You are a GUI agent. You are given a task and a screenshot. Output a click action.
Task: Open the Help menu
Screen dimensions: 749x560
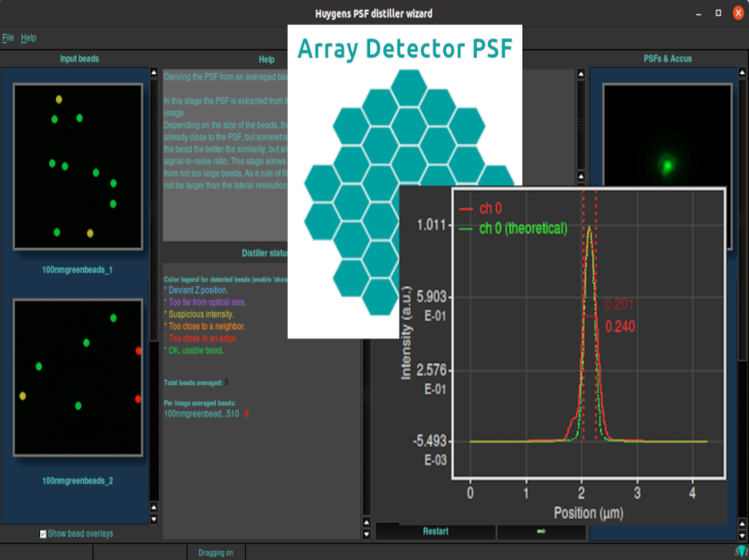[x=29, y=38]
